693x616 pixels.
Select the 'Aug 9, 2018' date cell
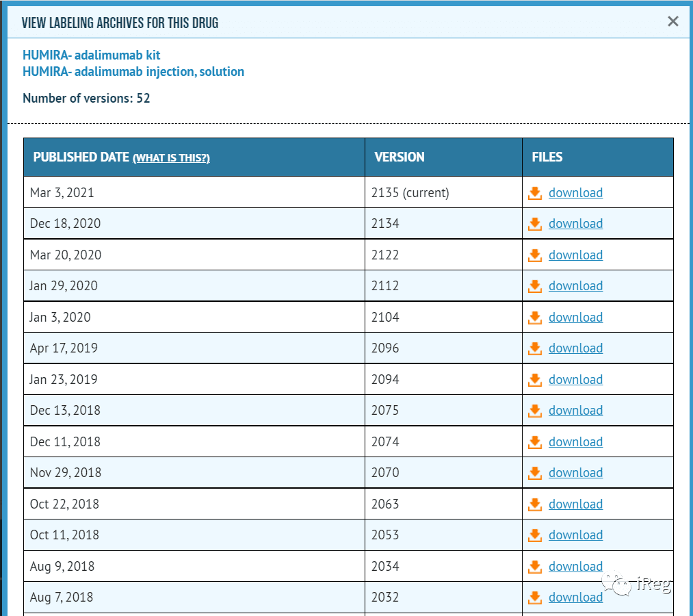(194, 567)
